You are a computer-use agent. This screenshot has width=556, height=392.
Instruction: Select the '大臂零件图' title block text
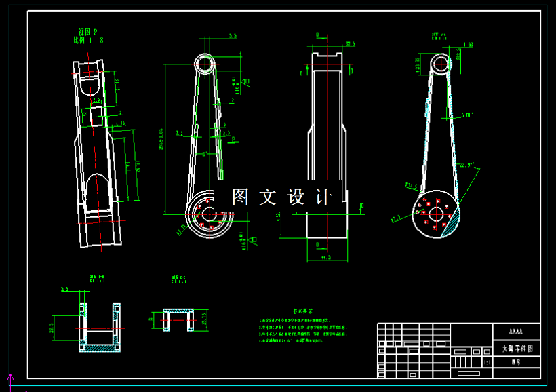(517, 349)
